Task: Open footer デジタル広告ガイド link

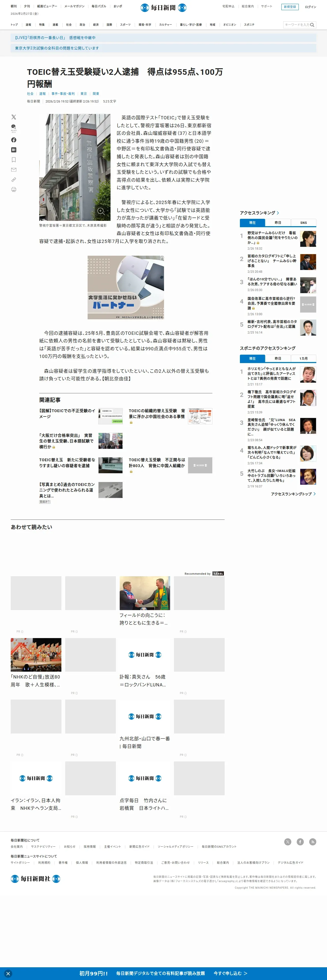Action: pyautogui.click(x=291, y=862)
